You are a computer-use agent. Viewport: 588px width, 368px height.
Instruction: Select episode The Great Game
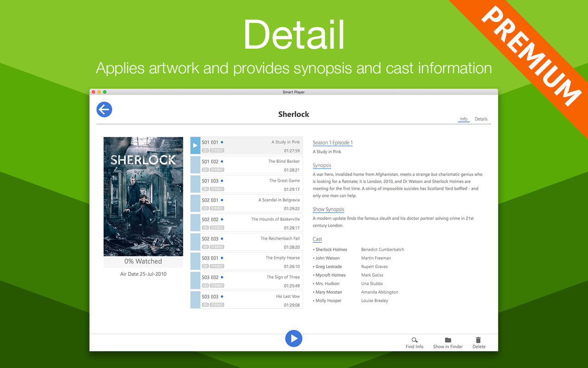point(247,184)
